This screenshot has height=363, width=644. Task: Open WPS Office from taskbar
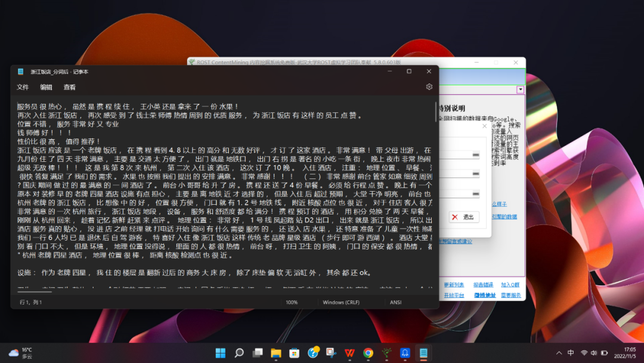pos(349,353)
